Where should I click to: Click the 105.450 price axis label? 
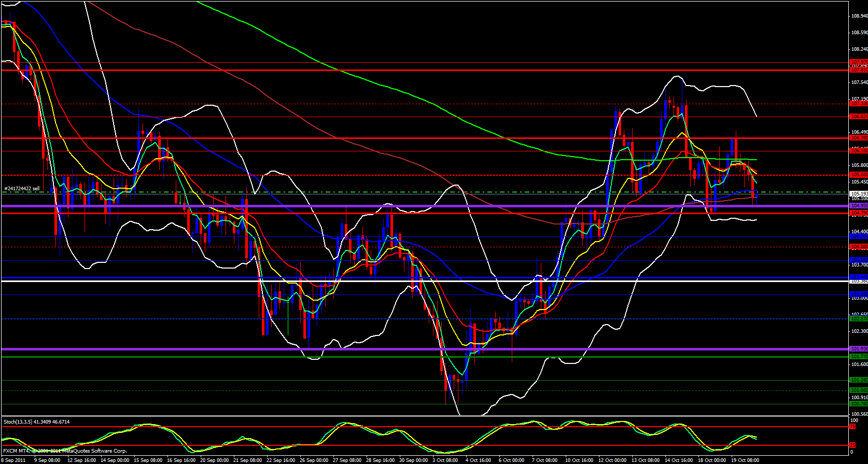click(x=859, y=182)
